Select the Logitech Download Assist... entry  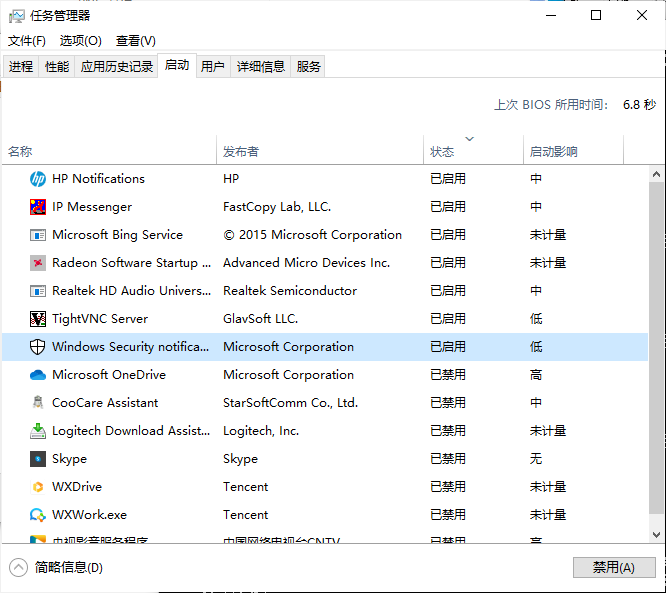(x=131, y=431)
